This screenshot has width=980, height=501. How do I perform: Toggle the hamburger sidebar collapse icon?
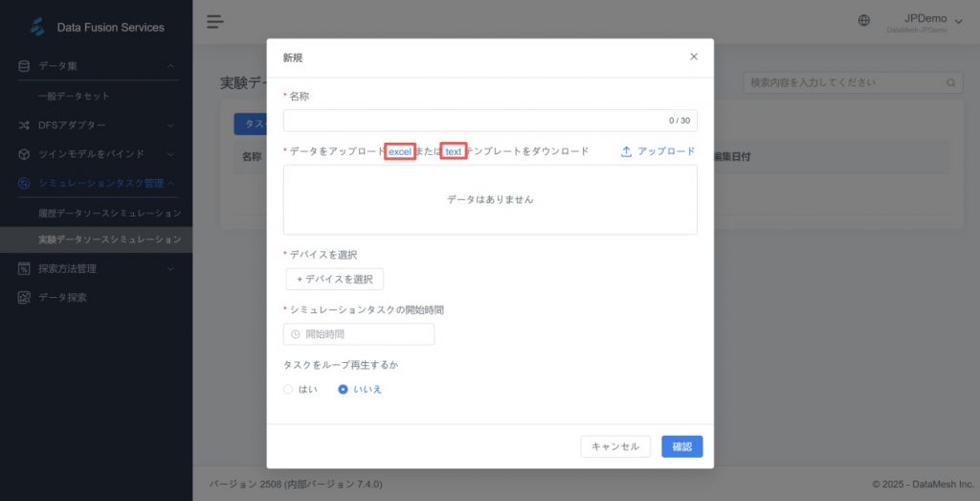(x=214, y=21)
